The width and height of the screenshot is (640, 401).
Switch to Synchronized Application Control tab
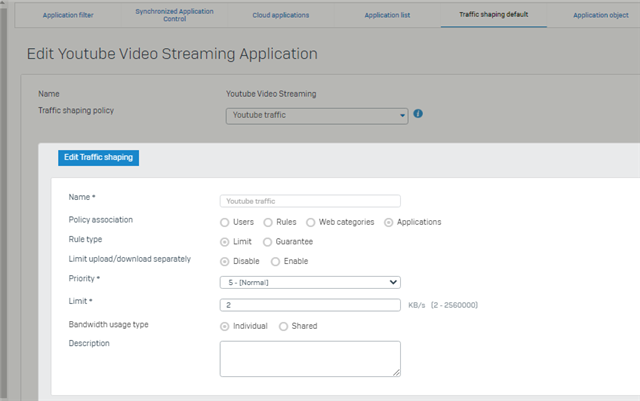(174, 15)
